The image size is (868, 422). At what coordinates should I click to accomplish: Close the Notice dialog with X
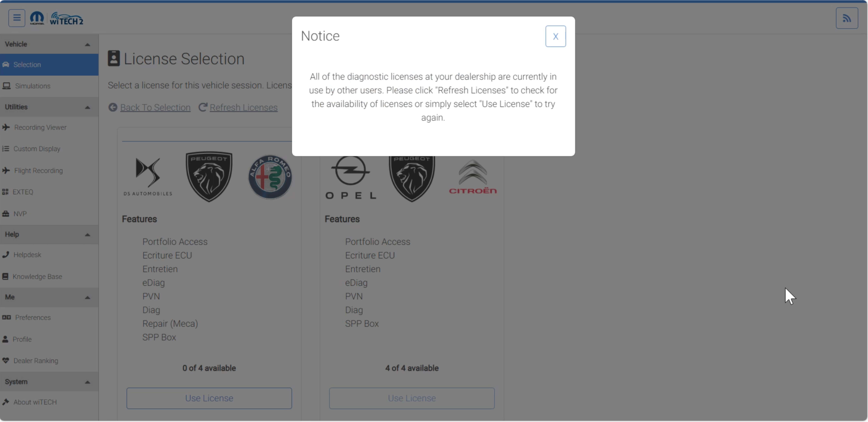(x=555, y=36)
